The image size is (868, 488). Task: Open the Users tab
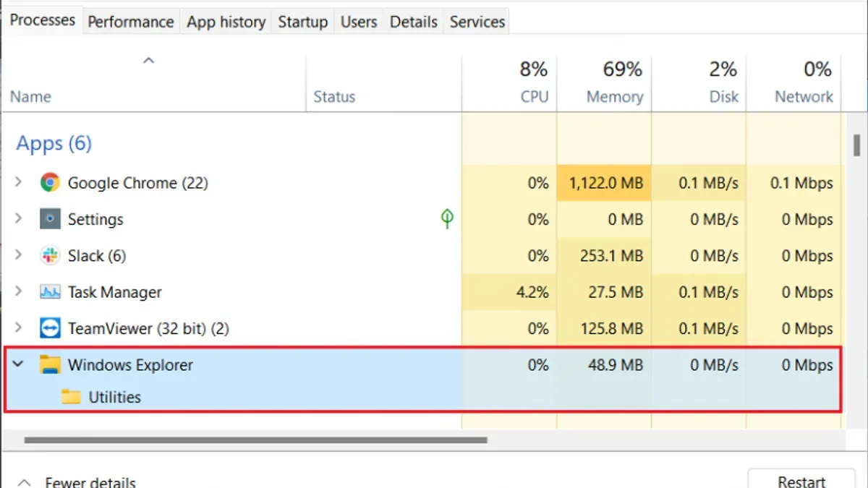[359, 22]
